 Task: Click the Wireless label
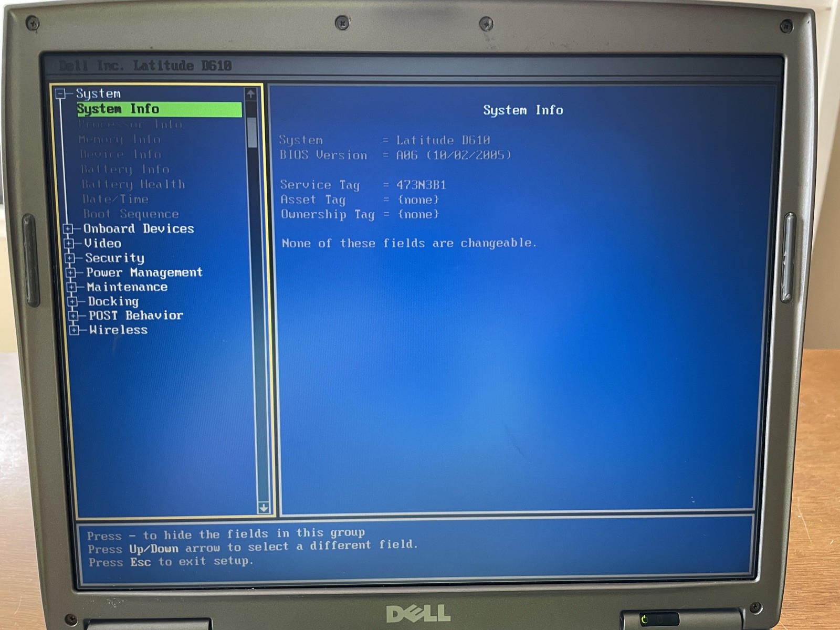119,330
